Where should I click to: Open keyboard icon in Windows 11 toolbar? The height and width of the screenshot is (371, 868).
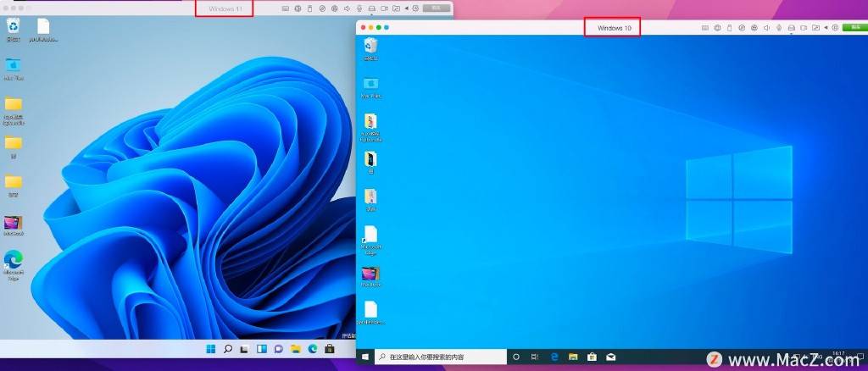pos(286,8)
